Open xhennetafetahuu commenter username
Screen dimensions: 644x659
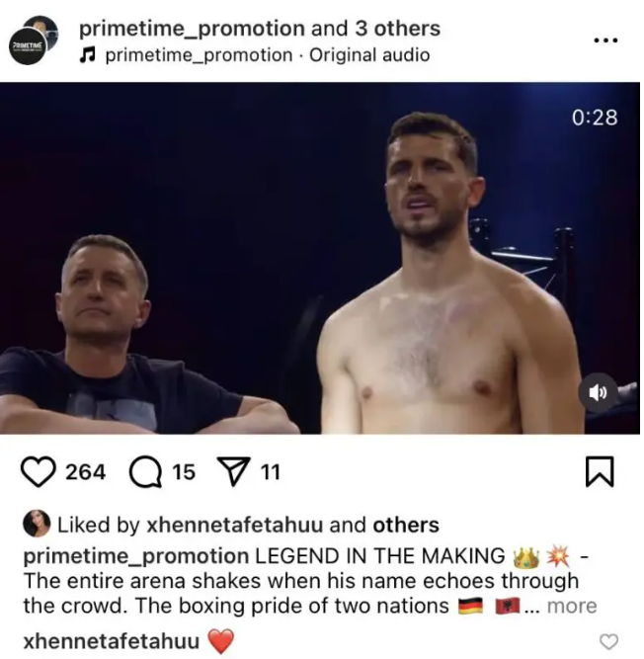[x=112, y=642]
